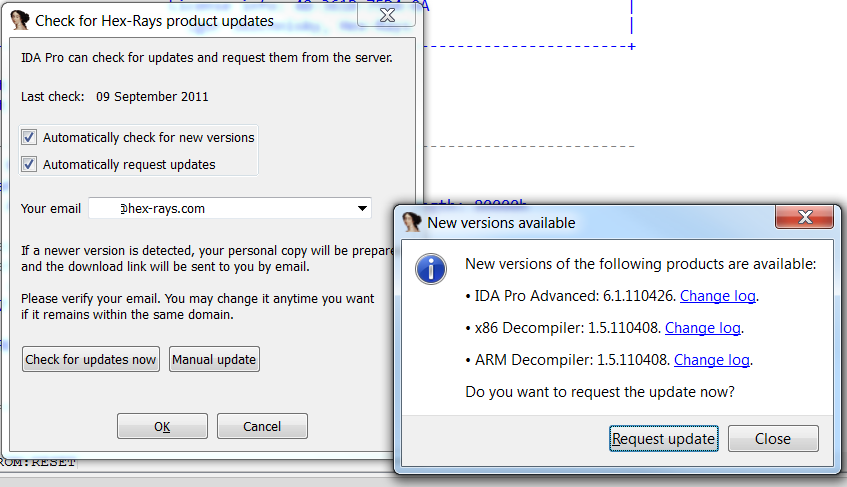Open IDA Pro Advanced Change log link
This screenshot has height=487, width=847.
pyautogui.click(x=717, y=296)
